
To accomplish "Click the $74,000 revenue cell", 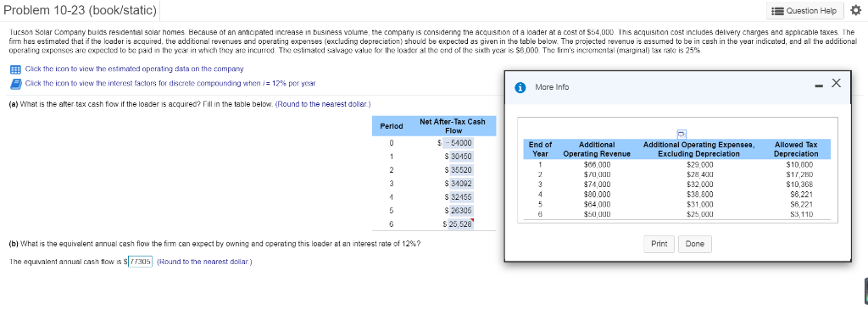I will 598,185.
